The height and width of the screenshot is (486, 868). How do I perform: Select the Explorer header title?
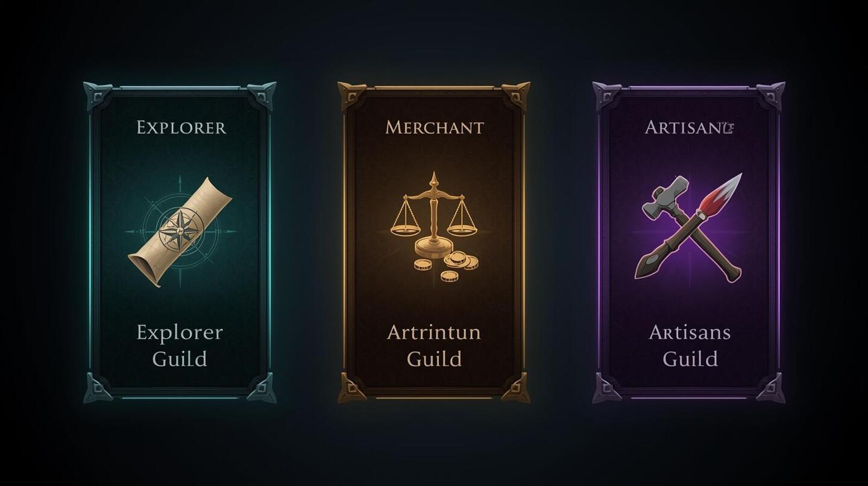point(181,128)
